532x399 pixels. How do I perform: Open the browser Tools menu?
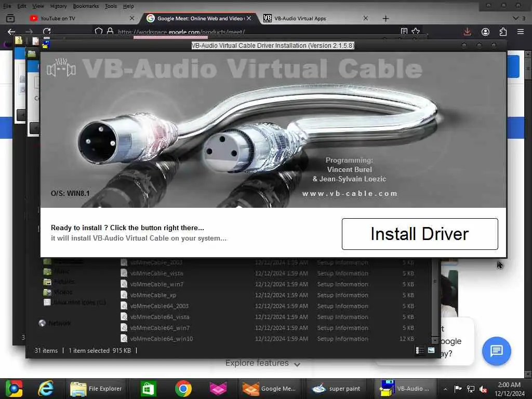click(x=111, y=6)
